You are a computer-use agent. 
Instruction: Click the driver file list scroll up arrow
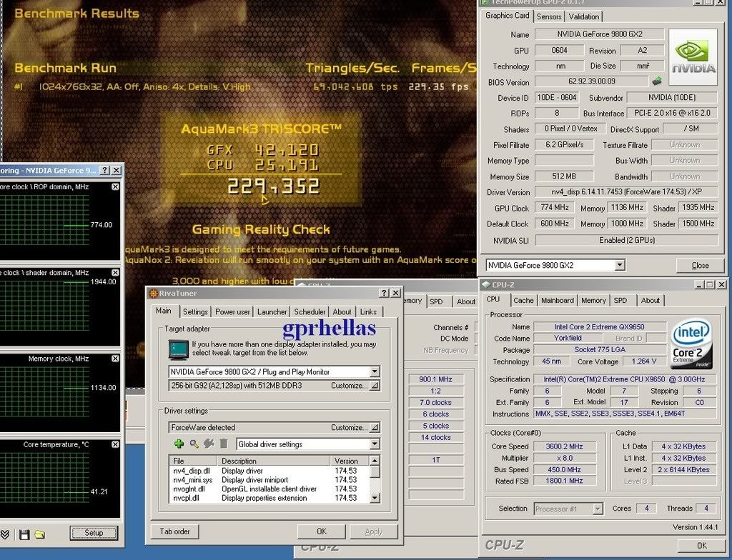click(x=375, y=461)
